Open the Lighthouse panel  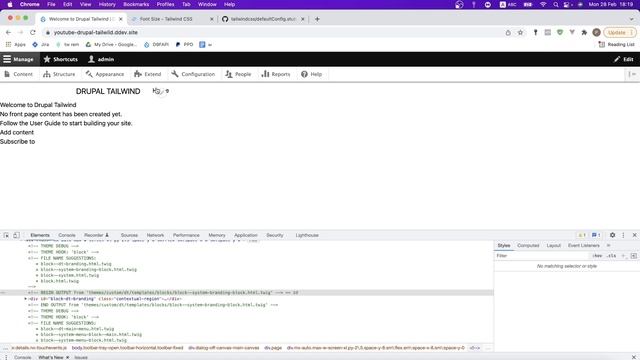tap(307, 235)
